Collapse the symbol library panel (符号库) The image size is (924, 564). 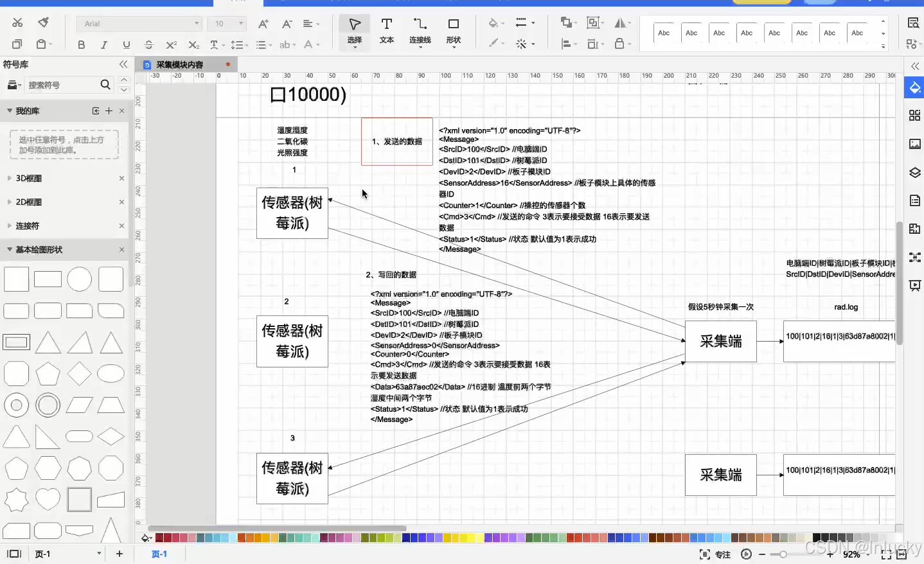[123, 64]
